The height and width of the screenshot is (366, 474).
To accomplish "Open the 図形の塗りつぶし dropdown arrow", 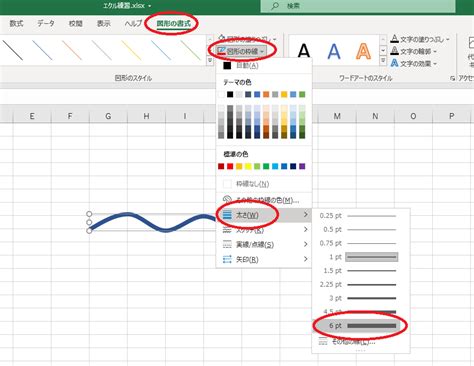I will pos(274,39).
